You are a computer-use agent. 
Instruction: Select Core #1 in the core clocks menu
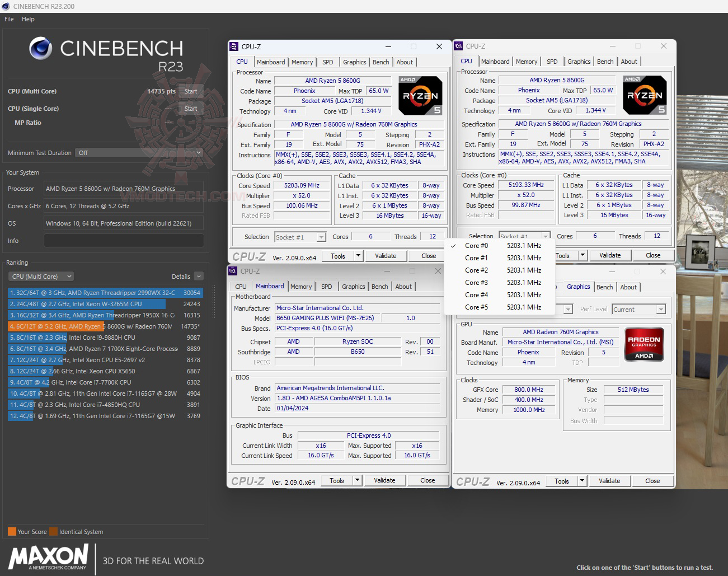pyautogui.click(x=499, y=258)
